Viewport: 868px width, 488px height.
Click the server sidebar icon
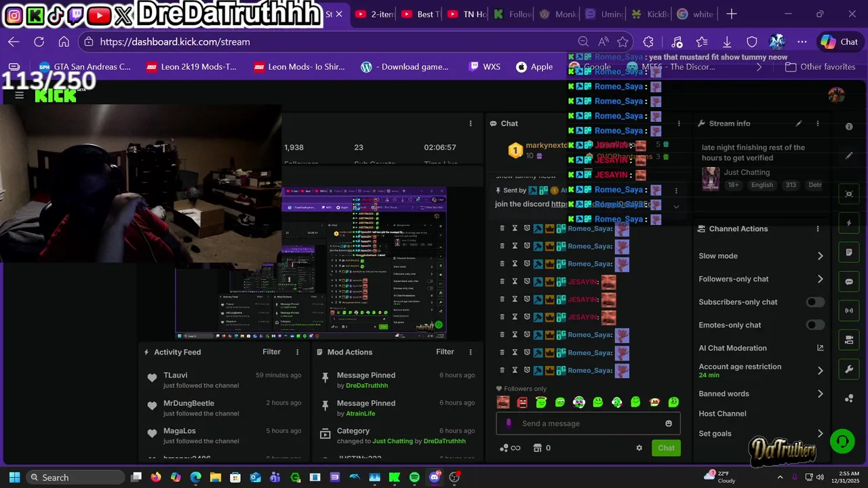[x=849, y=340]
